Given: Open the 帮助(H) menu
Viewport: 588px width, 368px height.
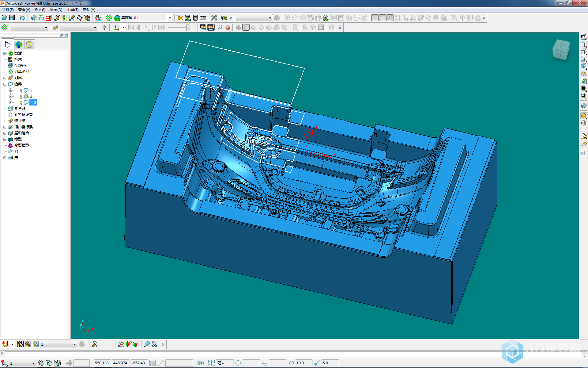Looking at the screenshot, I should pos(89,10).
